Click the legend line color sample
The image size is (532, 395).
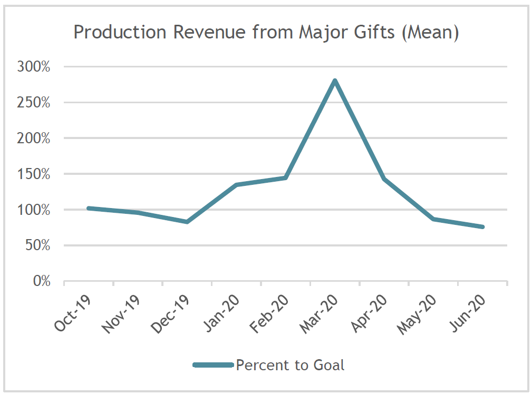pos(214,365)
